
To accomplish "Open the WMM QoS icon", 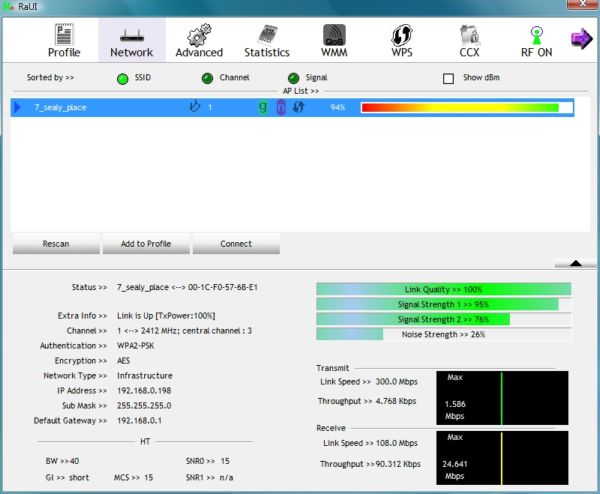I will (334, 35).
